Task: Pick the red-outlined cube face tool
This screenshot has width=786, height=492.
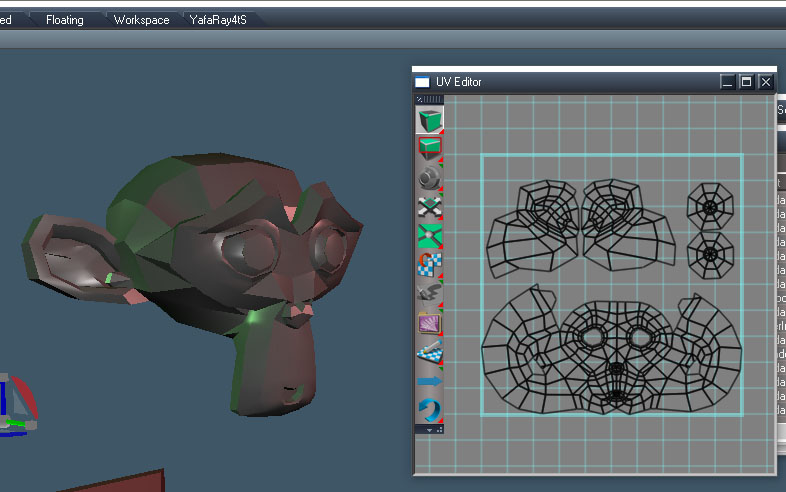Action: click(x=430, y=148)
